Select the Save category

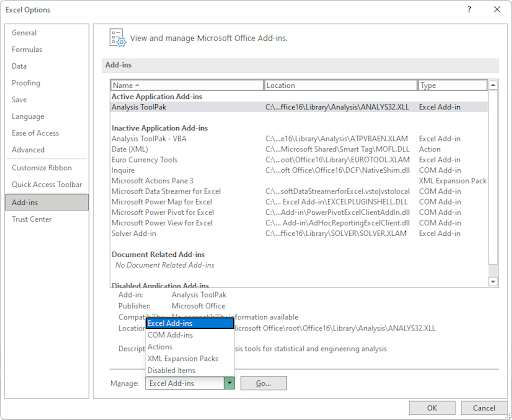[x=19, y=99]
